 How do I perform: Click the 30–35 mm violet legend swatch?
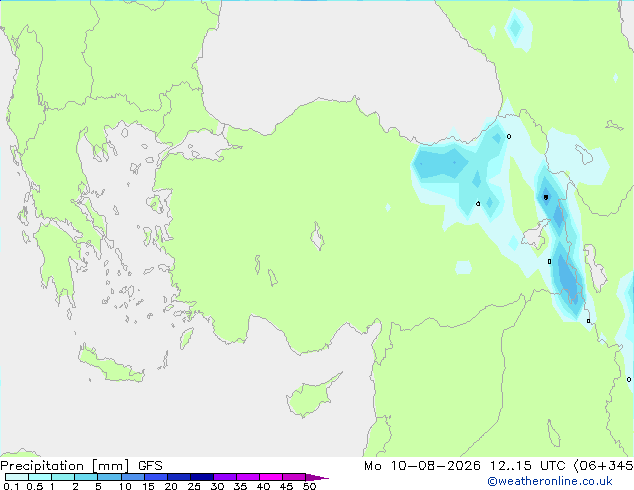(225, 477)
